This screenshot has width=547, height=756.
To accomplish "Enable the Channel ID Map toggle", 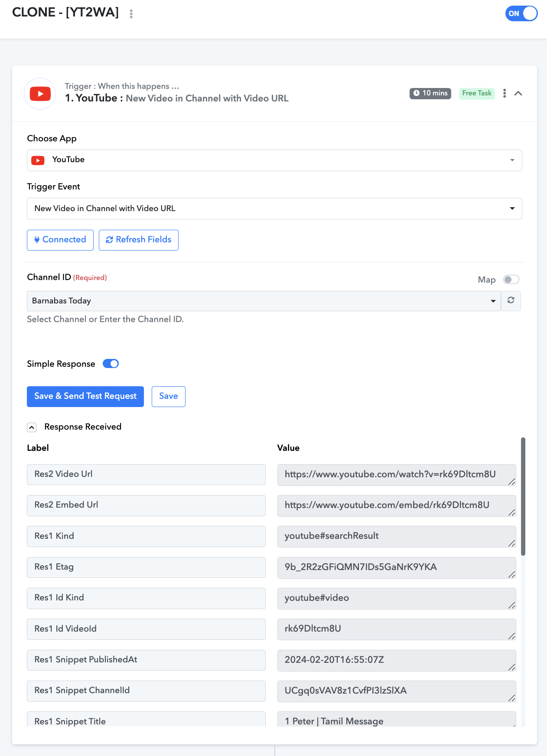I will (511, 280).
